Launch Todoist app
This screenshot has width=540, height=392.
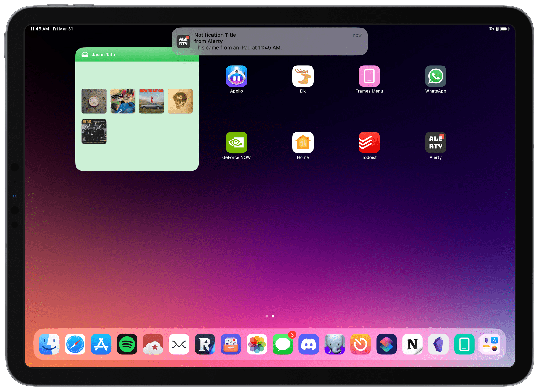click(369, 142)
